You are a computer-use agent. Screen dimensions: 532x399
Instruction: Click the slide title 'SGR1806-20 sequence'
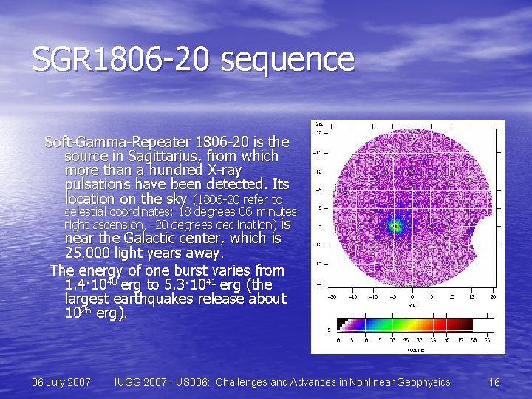tap(194, 60)
